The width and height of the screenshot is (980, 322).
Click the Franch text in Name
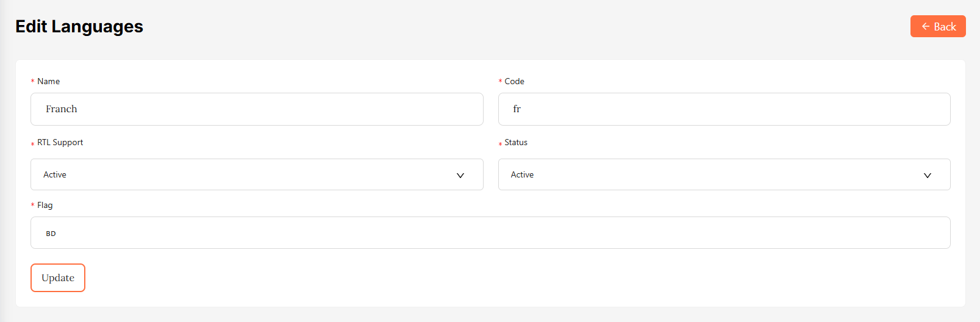click(62, 109)
